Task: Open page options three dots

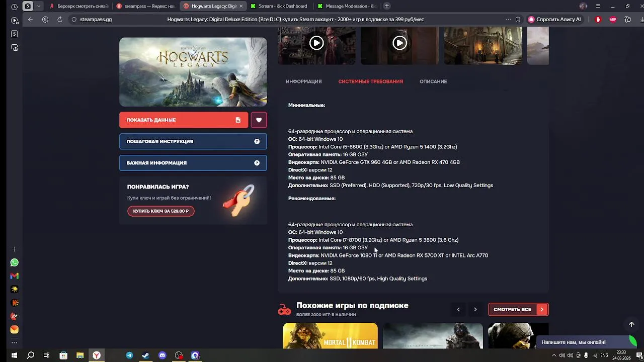Action: 509,20
